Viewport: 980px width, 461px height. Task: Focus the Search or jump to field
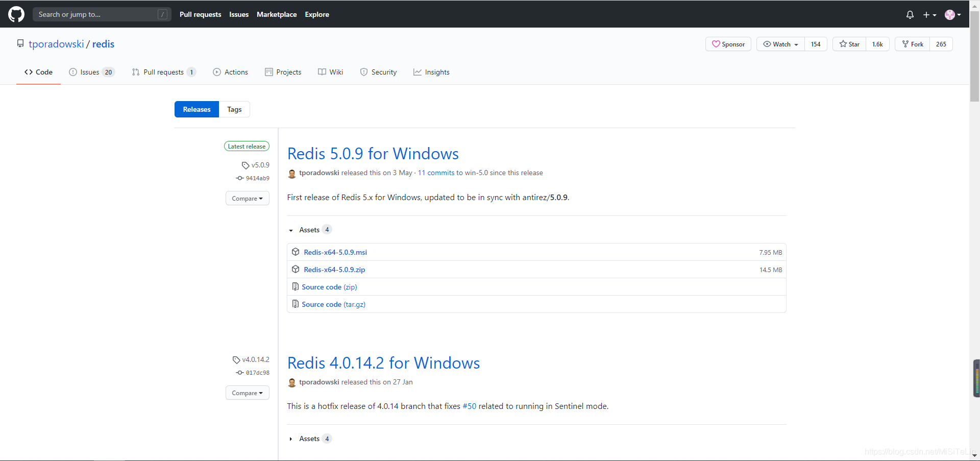(x=102, y=14)
